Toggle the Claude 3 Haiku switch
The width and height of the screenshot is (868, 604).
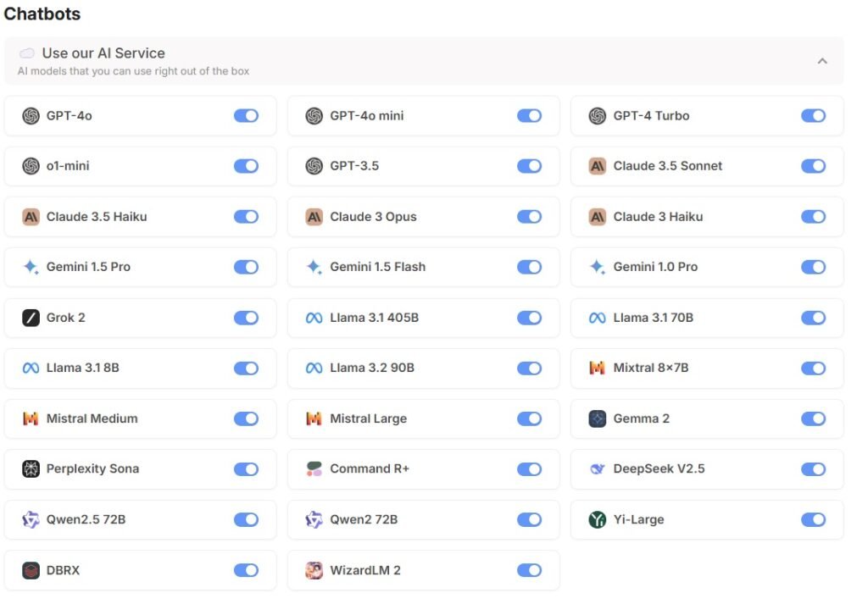pyautogui.click(x=814, y=217)
